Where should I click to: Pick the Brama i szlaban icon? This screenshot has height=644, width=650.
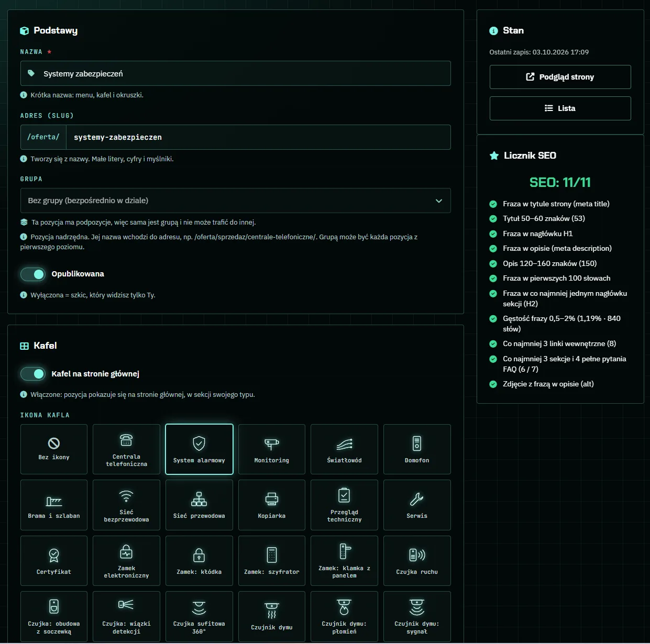pyautogui.click(x=54, y=505)
